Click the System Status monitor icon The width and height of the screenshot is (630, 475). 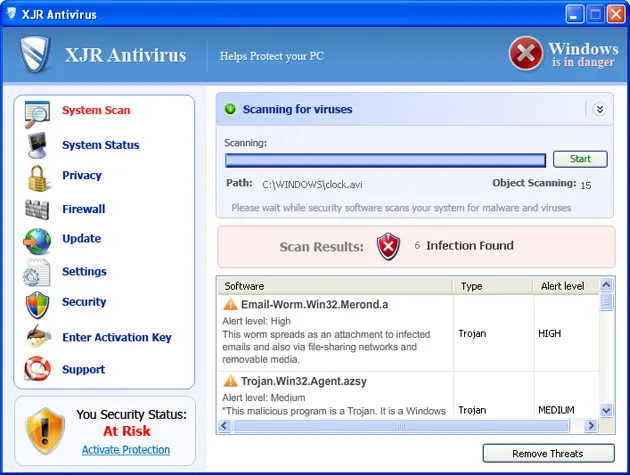click(x=37, y=145)
